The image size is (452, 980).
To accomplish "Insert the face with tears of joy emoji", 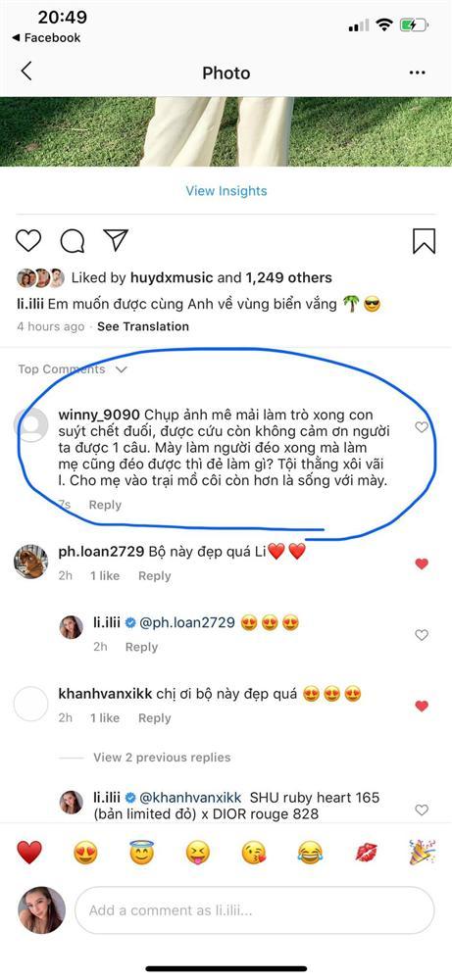I will pyautogui.click(x=311, y=852).
